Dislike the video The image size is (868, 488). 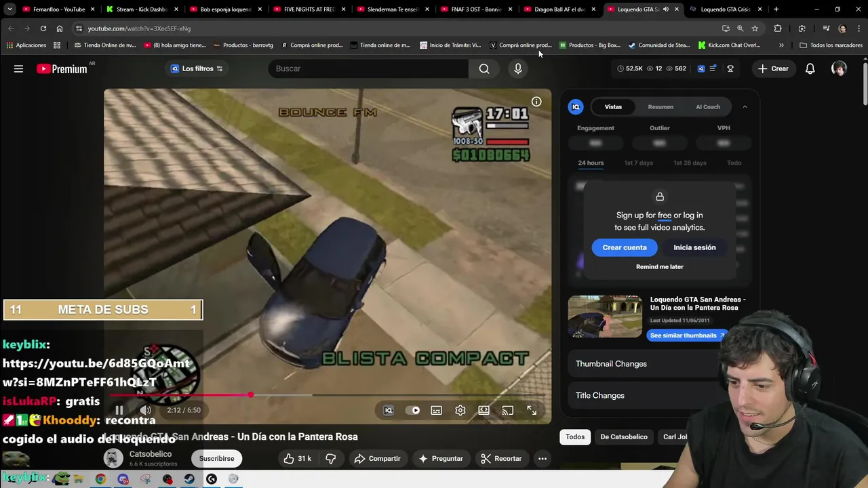pos(331,459)
